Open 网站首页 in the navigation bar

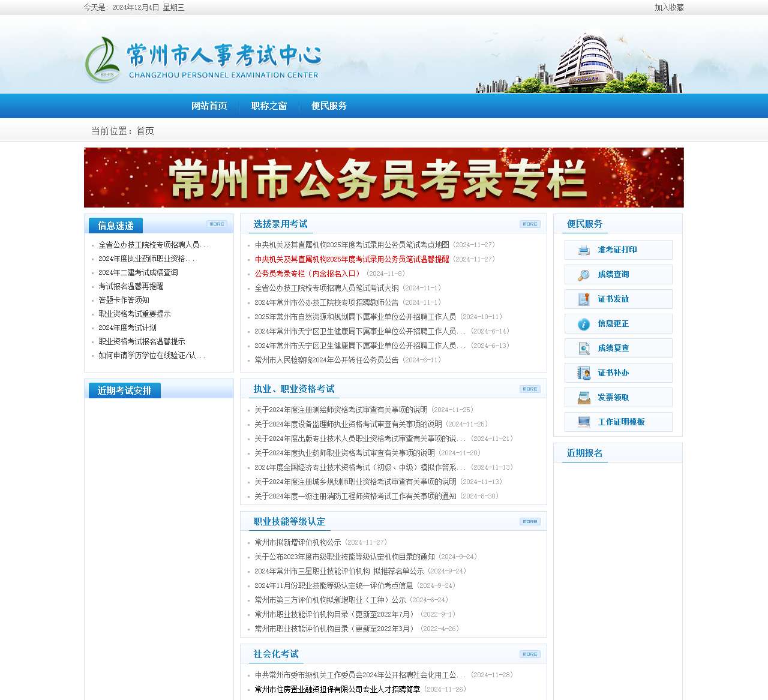(209, 106)
